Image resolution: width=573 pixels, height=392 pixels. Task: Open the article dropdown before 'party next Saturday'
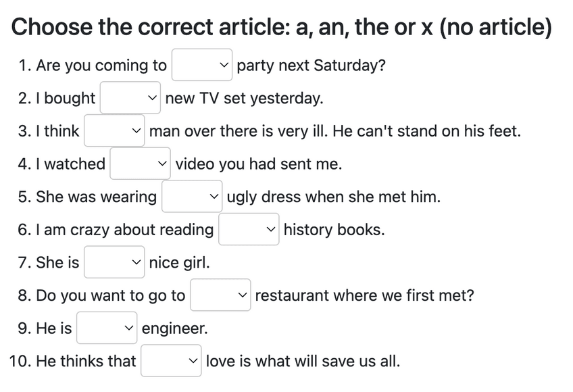pyautogui.click(x=201, y=65)
